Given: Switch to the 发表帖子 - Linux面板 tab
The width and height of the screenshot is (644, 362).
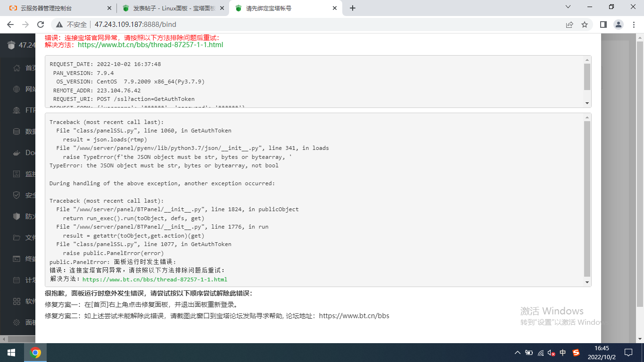Looking at the screenshot, I should pyautogui.click(x=173, y=8).
